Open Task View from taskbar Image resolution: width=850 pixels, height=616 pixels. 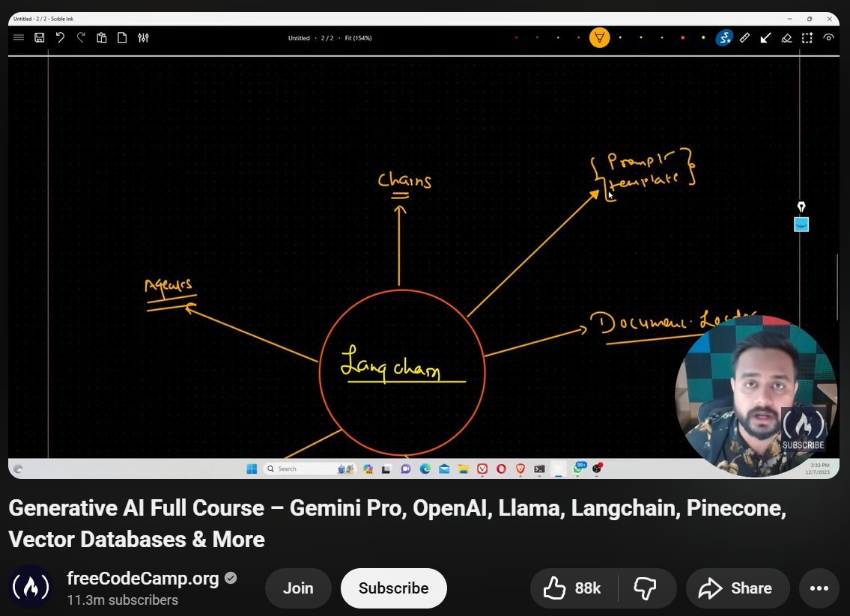pyautogui.click(x=386, y=469)
